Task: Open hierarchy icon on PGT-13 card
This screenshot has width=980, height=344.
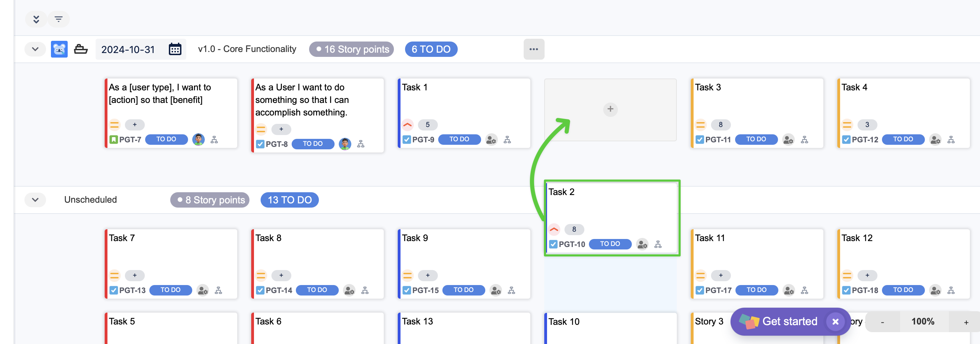Action: (x=218, y=290)
